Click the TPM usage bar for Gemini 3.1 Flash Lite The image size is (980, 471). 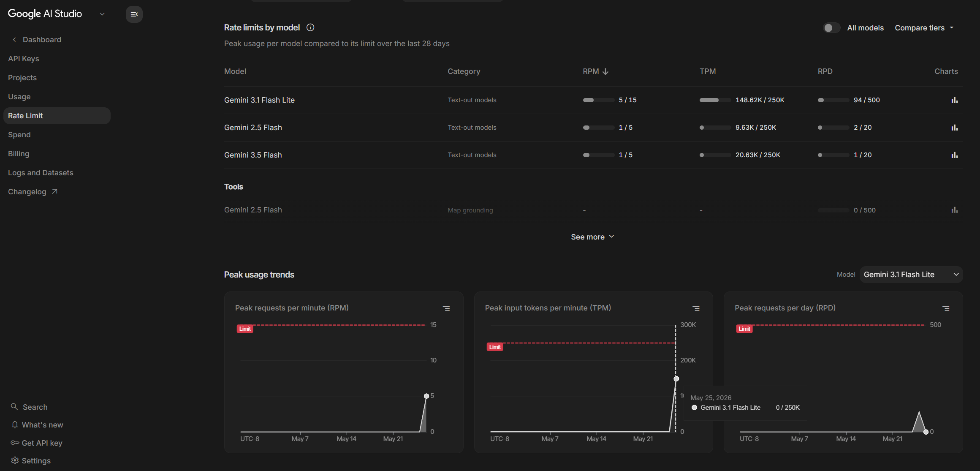[715, 100]
